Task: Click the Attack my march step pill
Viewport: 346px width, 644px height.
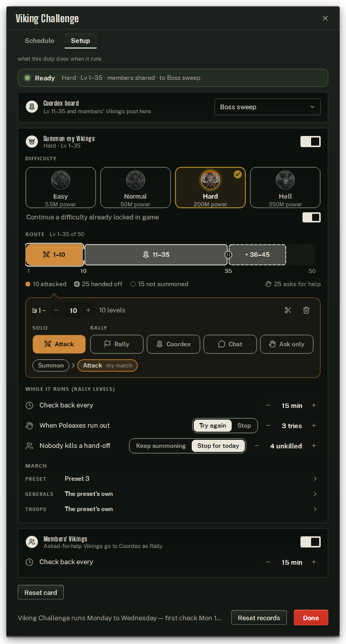Action: [x=107, y=365]
